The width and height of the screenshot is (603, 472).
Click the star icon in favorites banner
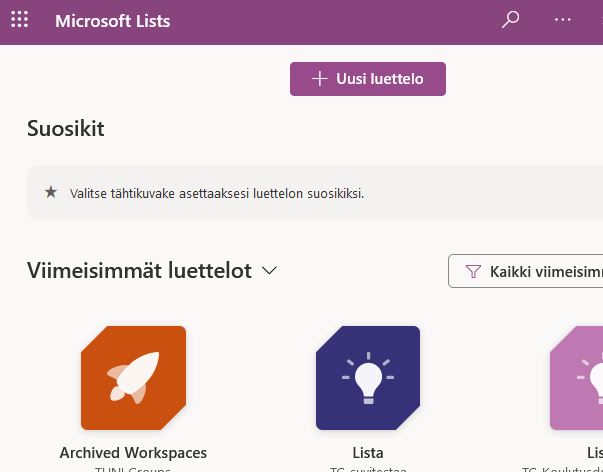tap(51, 192)
